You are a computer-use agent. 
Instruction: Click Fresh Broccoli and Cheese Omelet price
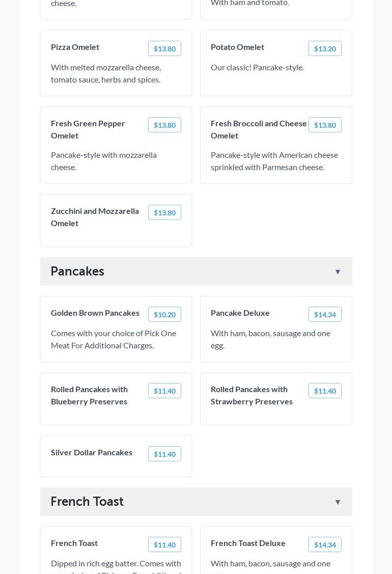[x=324, y=125]
